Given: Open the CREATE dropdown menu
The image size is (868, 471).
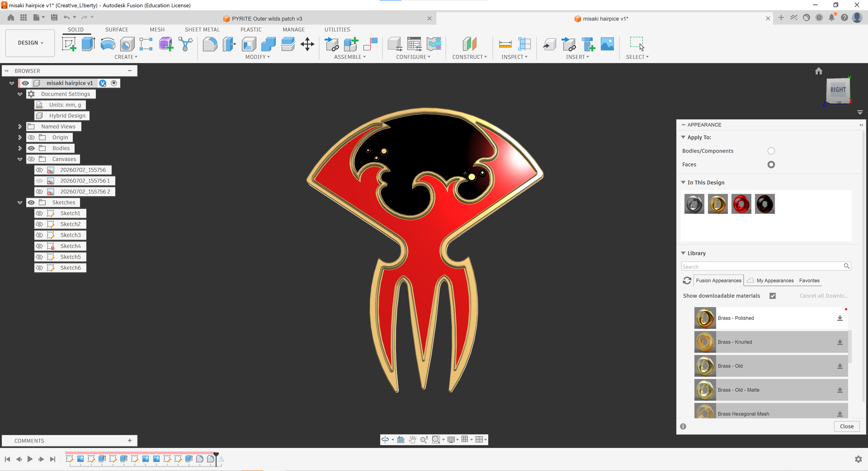Looking at the screenshot, I should point(126,57).
